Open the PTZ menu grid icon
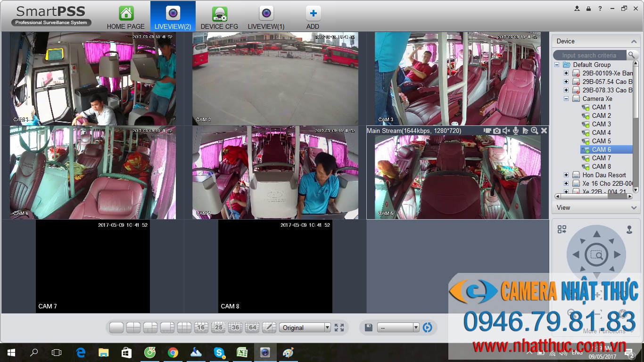Screen dimensions: 644x362 [x=562, y=230]
